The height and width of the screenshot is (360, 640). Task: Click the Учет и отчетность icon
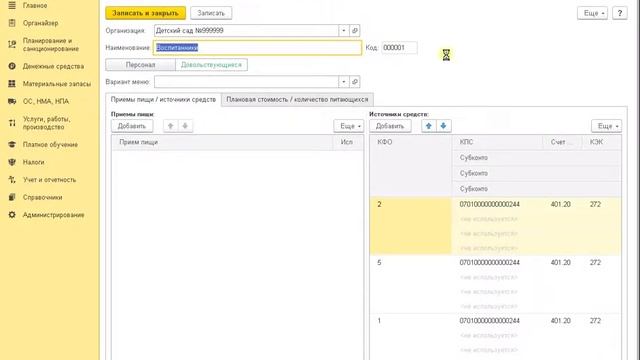click(12, 180)
